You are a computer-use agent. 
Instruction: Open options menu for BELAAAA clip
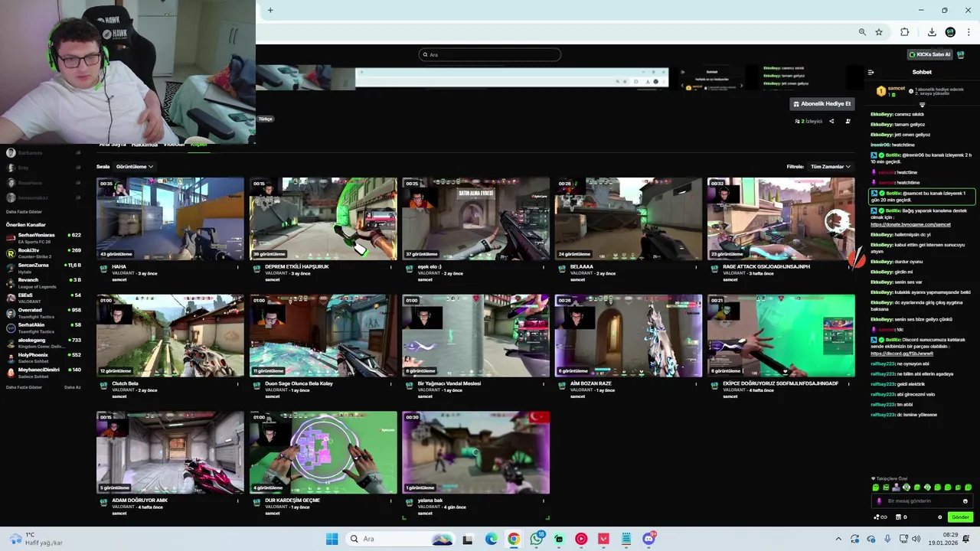(697, 267)
